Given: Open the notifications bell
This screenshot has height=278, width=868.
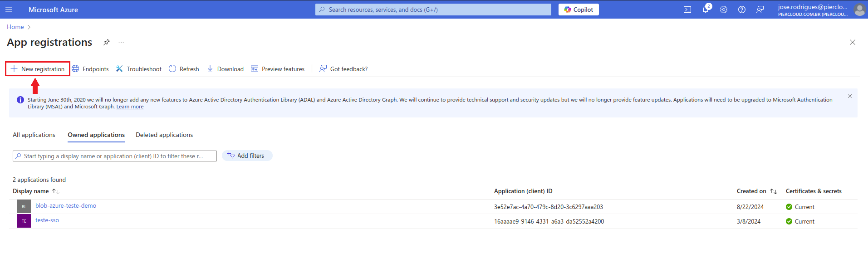Looking at the screenshot, I should (x=706, y=10).
